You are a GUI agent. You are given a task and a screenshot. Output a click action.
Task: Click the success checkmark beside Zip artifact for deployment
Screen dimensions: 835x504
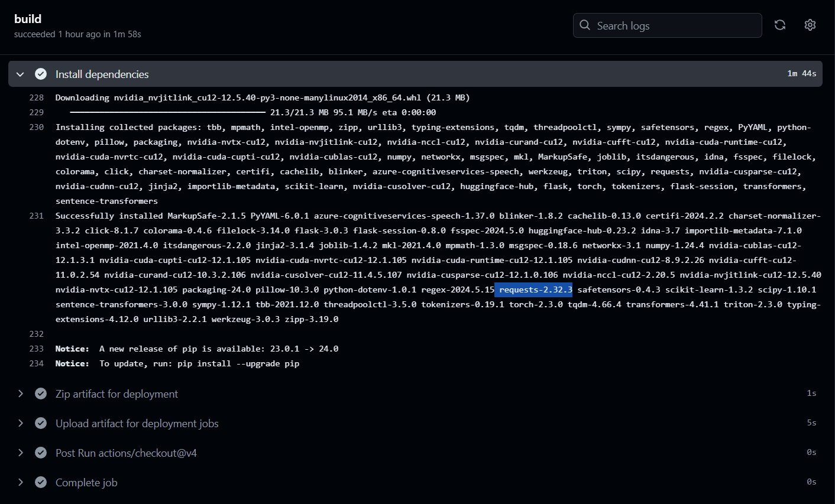tap(40, 394)
